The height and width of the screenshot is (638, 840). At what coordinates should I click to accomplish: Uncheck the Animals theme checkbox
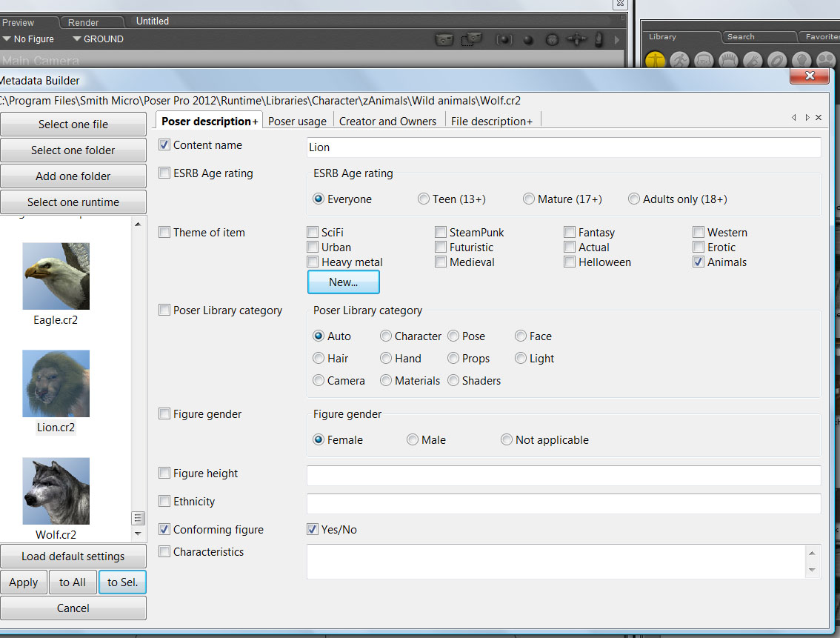point(699,262)
